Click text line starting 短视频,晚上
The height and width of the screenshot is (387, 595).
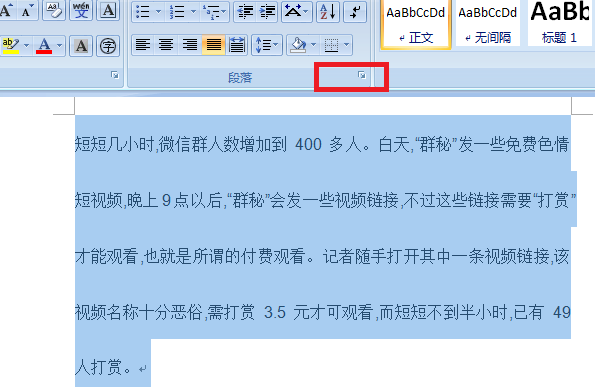(326, 200)
